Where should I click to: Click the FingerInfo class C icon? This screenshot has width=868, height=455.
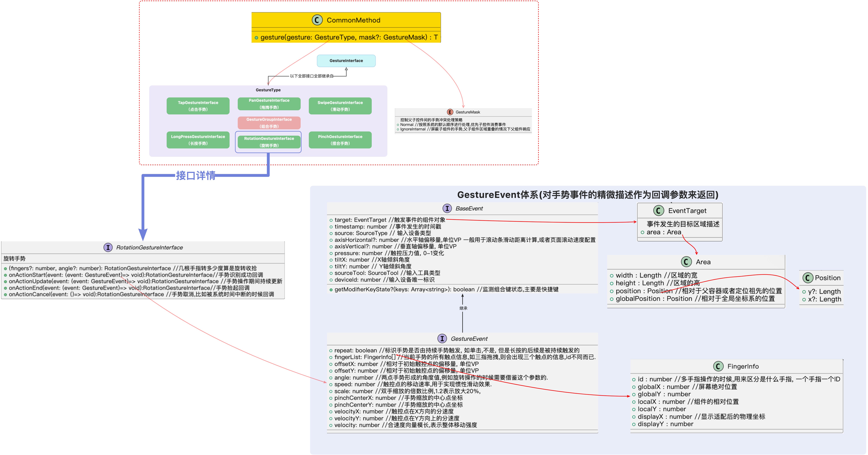pyautogui.click(x=718, y=366)
